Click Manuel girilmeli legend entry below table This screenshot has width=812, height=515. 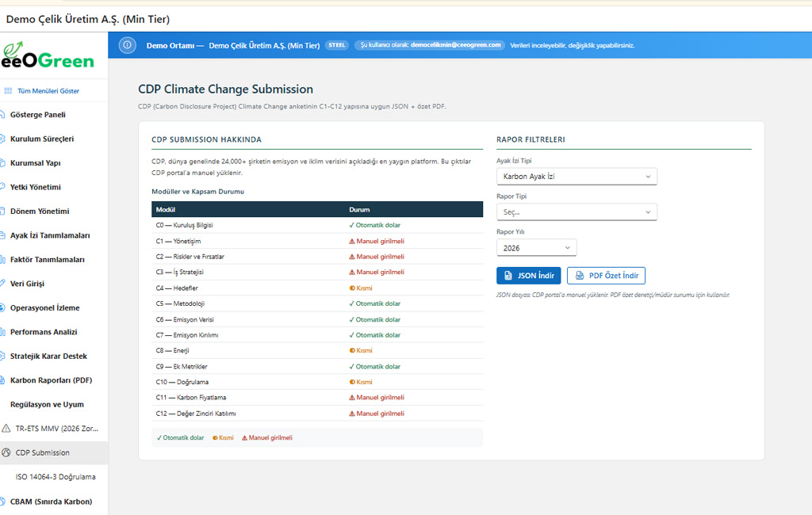pyautogui.click(x=267, y=438)
